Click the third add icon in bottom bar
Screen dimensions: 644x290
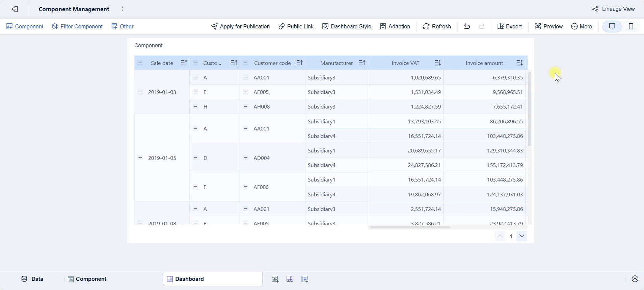click(x=304, y=279)
